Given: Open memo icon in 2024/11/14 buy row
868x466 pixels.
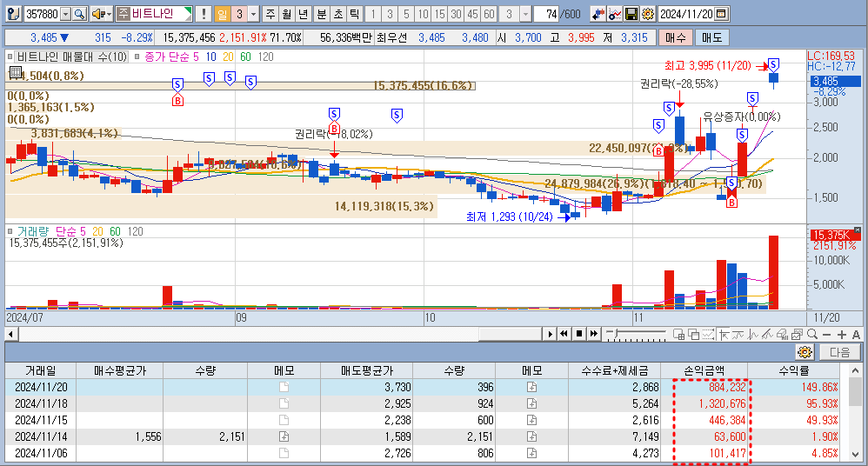Looking at the screenshot, I should click(284, 436).
